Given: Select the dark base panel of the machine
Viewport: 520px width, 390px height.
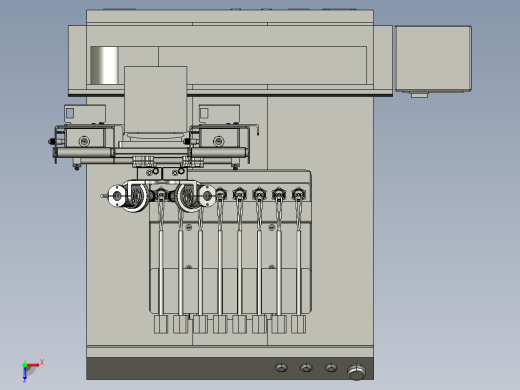Looking at the screenshot, I should (230, 368).
